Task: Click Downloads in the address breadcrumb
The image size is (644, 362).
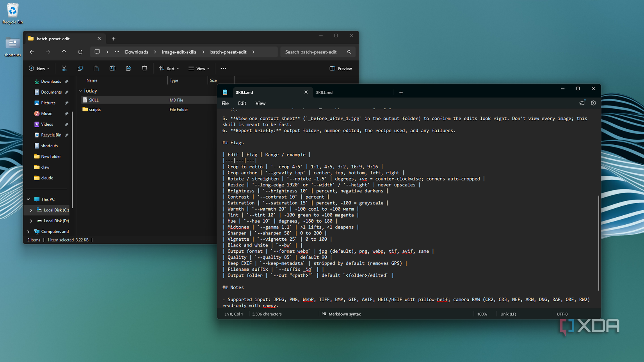Action: coord(137,52)
